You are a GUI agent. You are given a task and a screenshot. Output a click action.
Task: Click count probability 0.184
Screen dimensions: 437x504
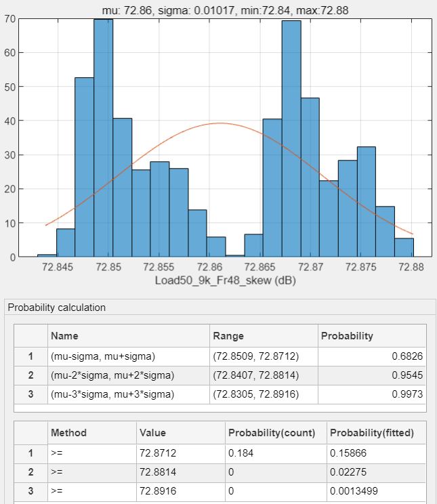pos(276,453)
